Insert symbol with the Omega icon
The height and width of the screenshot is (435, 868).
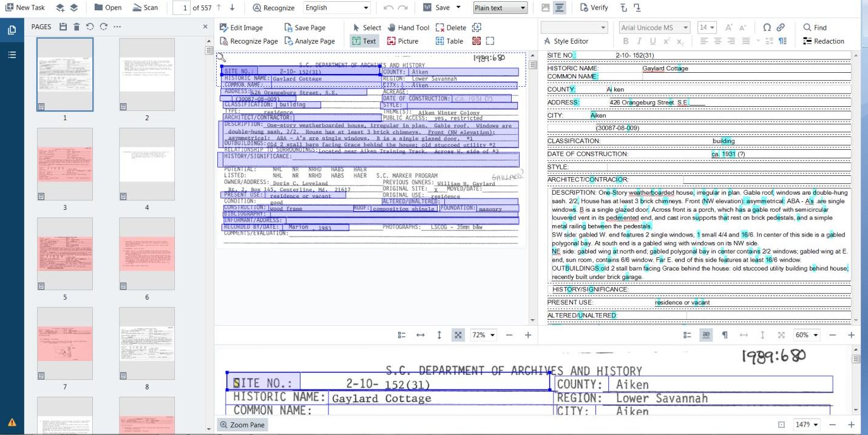point(767,27)
